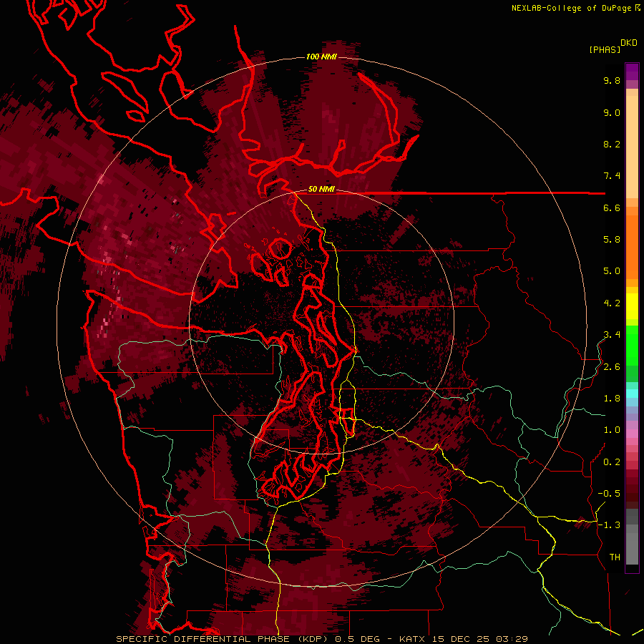The width and height of the screenshot is (644, 644).
Task: Click the 50 NMI range ring label
Action: click(321, 190)
